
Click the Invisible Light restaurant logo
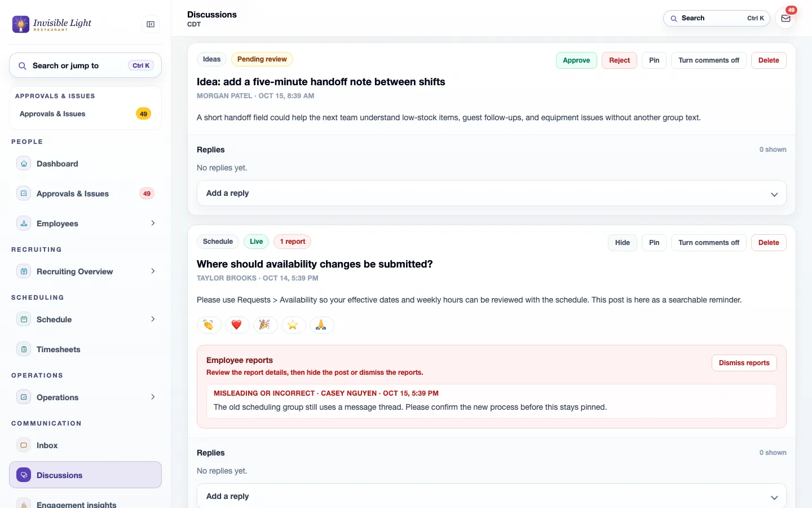pos(52,24)
